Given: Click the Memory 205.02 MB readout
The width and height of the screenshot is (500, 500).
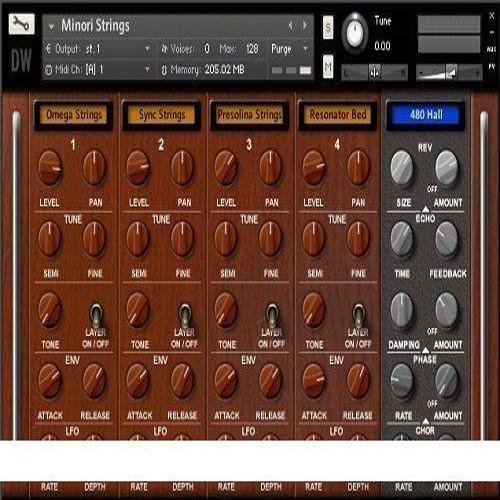Looking at the screenshot, I should (224, 70).
